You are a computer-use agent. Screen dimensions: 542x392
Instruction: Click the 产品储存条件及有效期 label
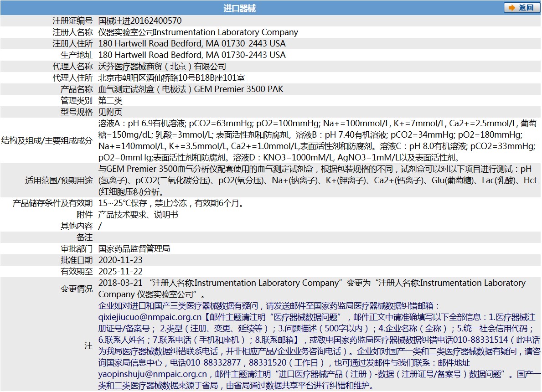[x=53, y=203]
